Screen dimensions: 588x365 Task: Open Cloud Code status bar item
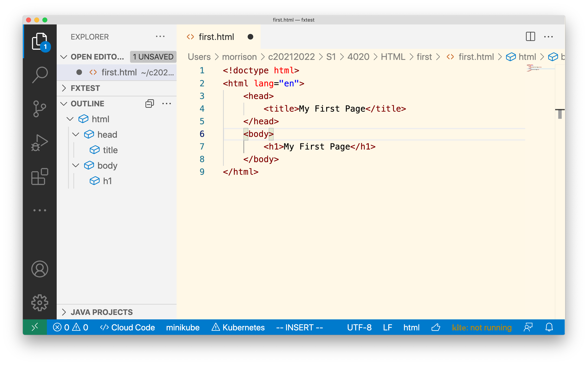coord(127,327)
